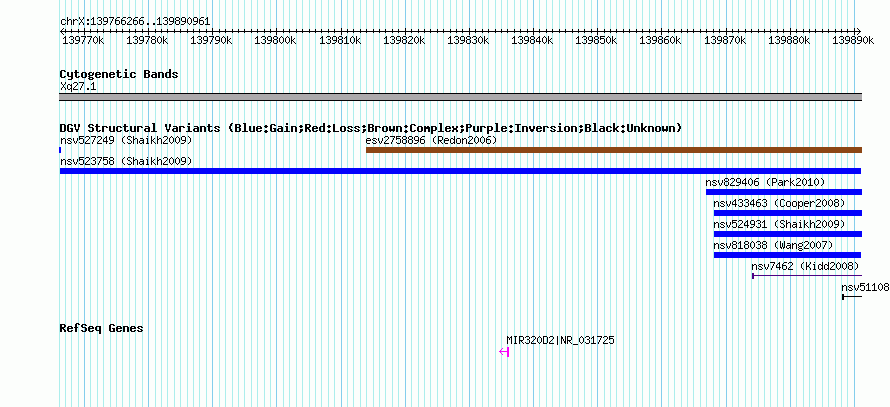Click the 139860k ruler tick label

(661, 41)
